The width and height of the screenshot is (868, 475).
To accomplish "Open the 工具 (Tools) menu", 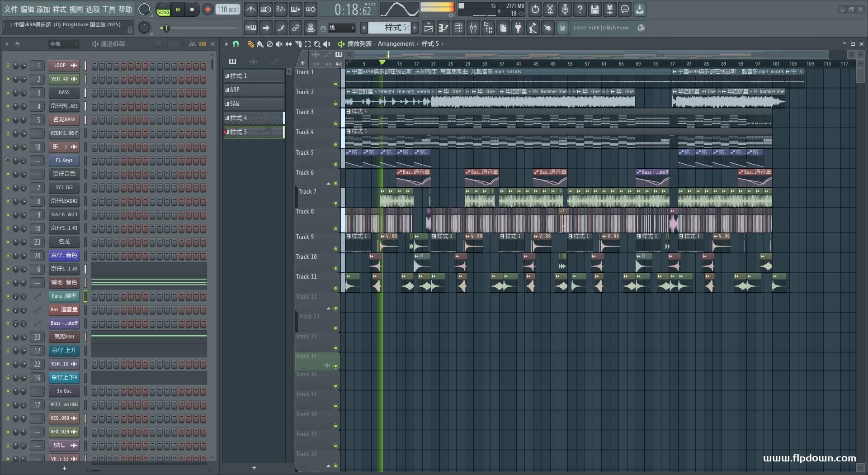I will [109, 9].
